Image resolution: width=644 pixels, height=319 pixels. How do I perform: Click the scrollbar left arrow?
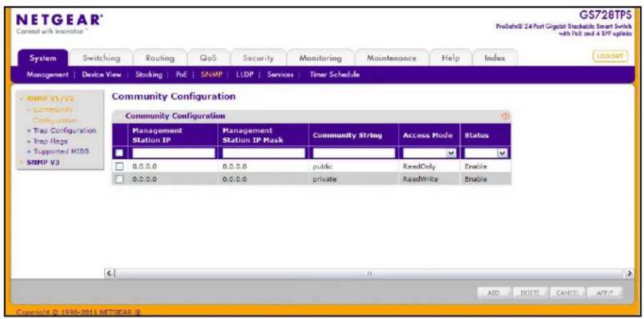[x=109, y=272]
